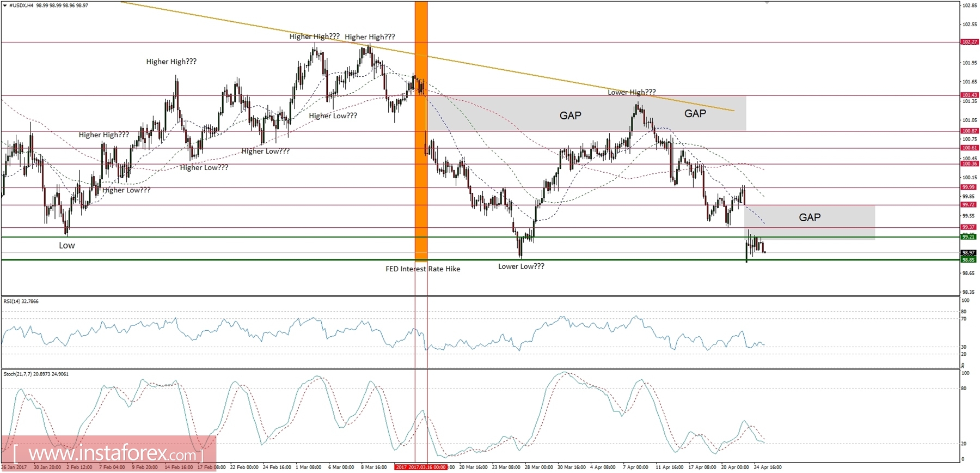The width and height of the screenshot is (980, 473).
Task: Click the 'Lower Low???' text label
Action: (521, 266)
